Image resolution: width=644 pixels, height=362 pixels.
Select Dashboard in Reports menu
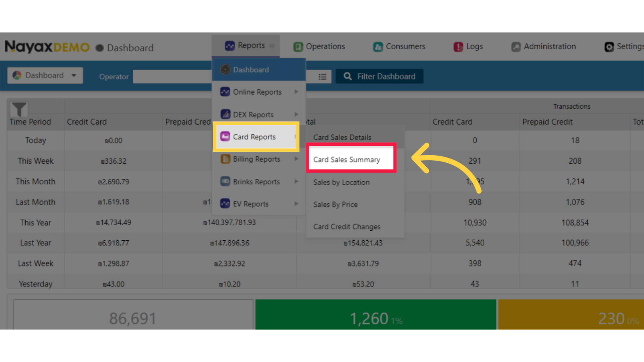click(259, 70)
